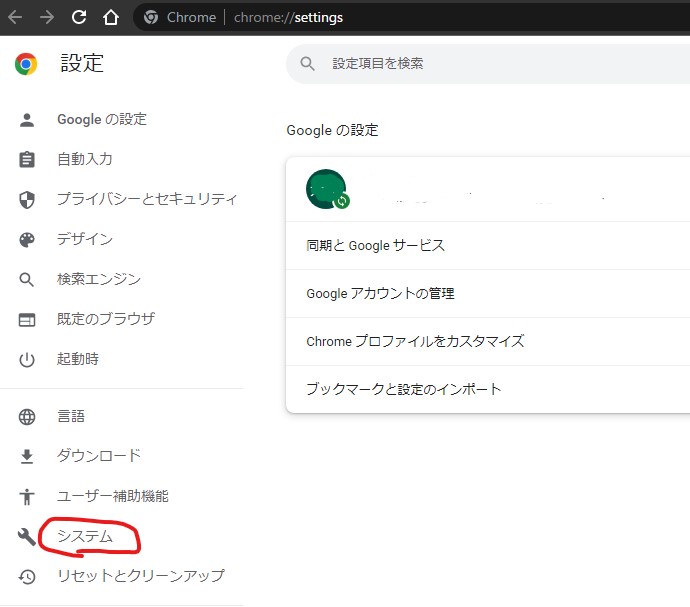
Task: Click the person icon for Google の設定
Action: click(x=27, y=120)
